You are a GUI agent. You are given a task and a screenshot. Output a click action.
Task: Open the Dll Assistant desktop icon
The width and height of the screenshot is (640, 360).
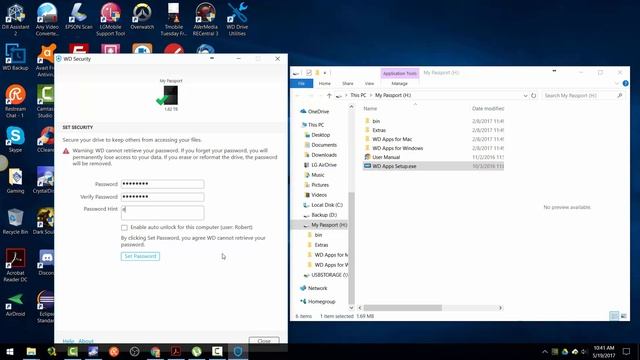[x=16, y=19]
